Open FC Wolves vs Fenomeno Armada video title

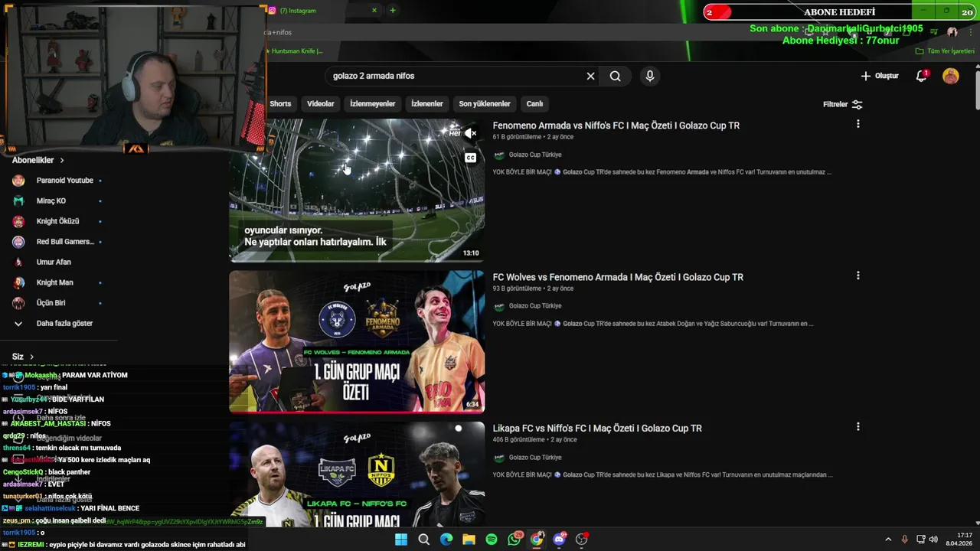(x=618, y=277)
